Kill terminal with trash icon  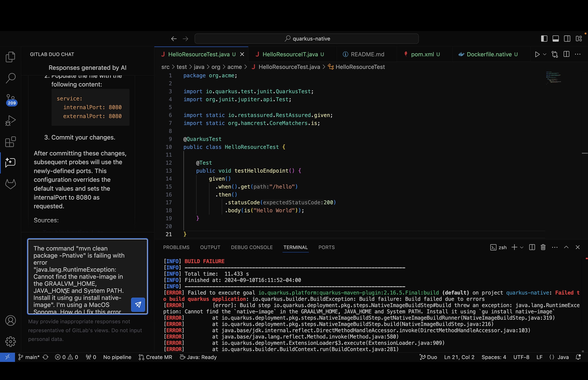point(543,247)
